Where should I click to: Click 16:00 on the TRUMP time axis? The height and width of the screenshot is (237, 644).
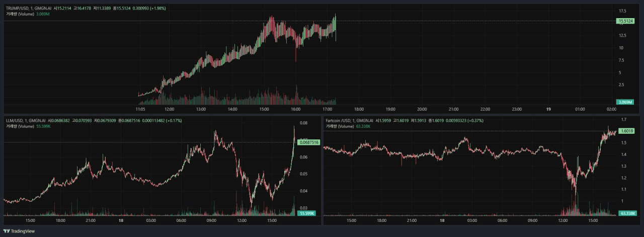click(x=296, y=109)
